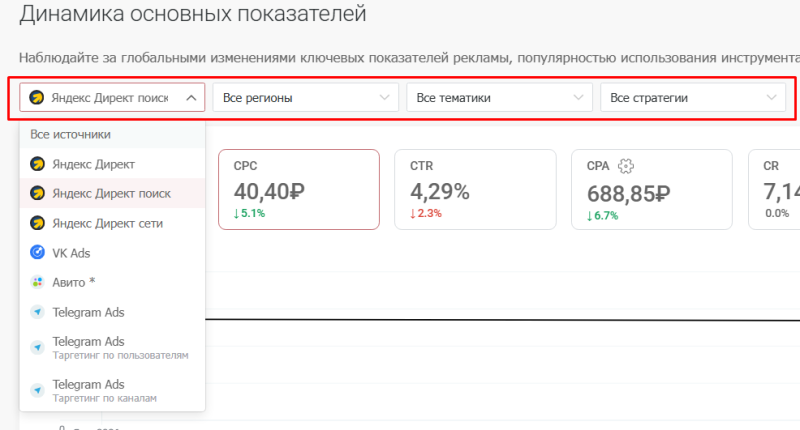Image resolution: width=800 pixels, height=430 pixels.
Task: Click the Telegram icon of Таргетинг по каналам
Action: (x=37, y=391)
